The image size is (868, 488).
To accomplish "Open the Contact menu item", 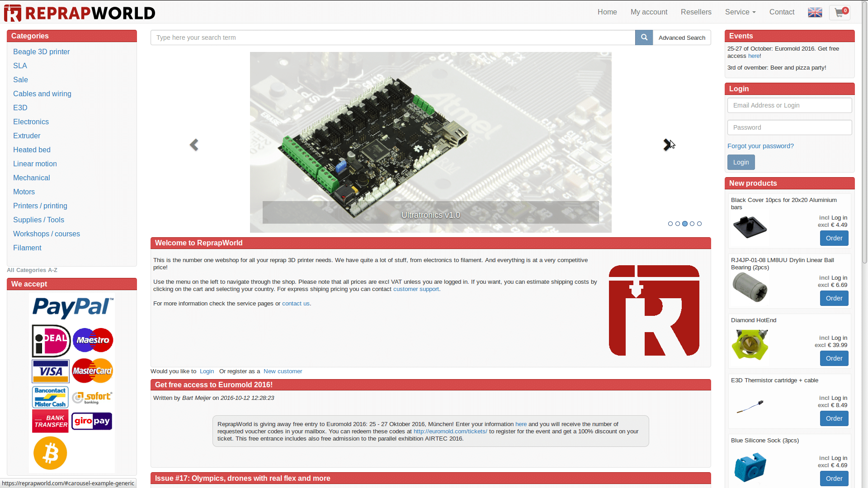I will pos(782,12).
